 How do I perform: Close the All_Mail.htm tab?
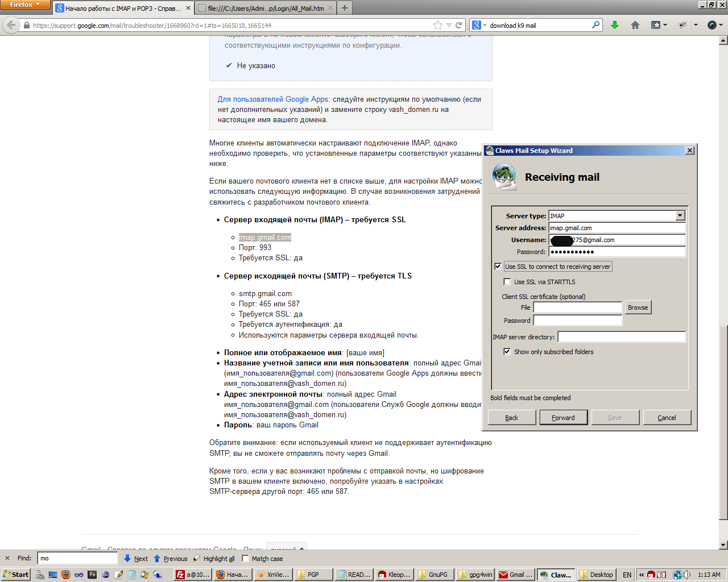click(329, 9)
